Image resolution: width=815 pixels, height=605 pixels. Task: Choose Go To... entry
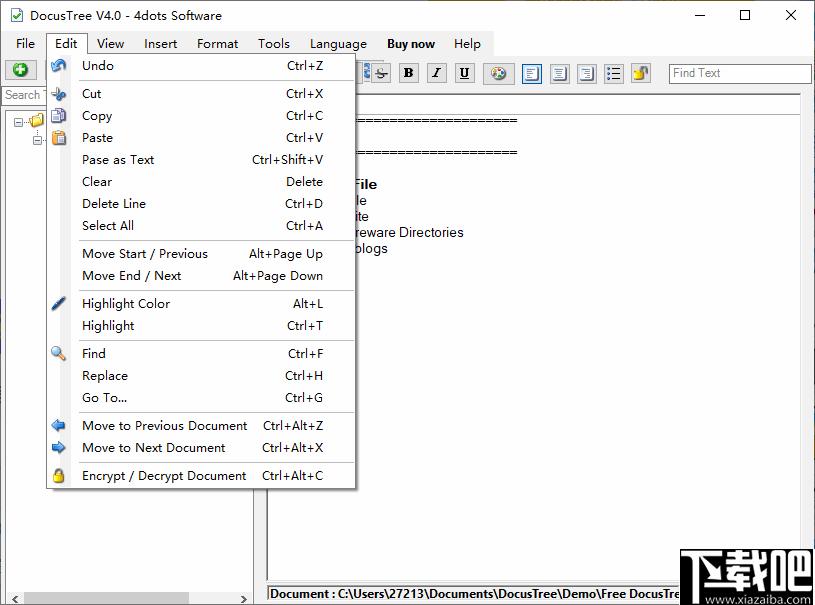201,398
